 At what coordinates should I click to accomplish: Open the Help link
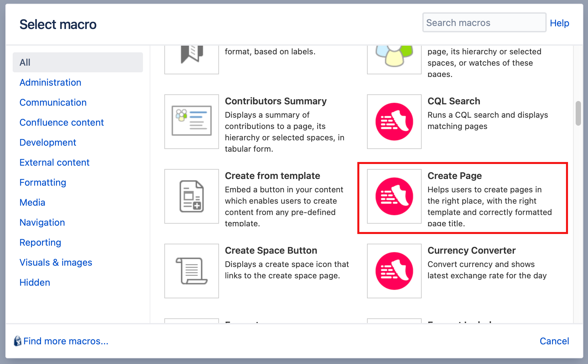(x=559, y=23)
